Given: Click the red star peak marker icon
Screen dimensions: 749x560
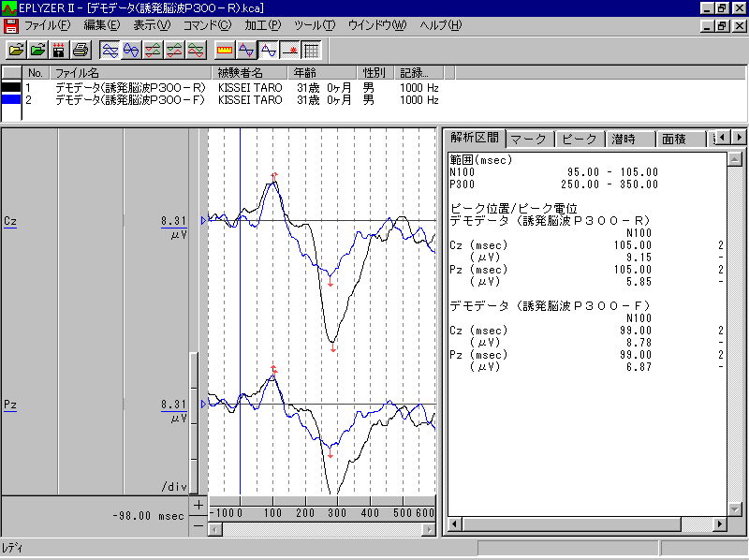Looking at the screenshot, I should [x=289, y=50].
